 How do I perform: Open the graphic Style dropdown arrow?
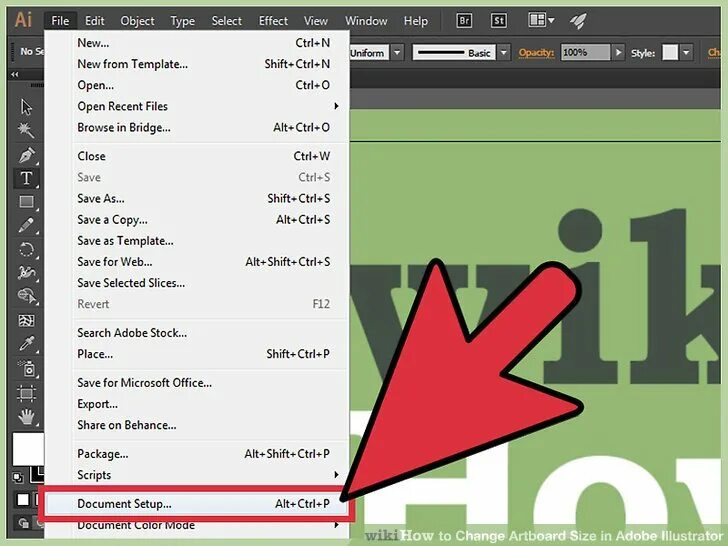click(x=686, y=52)
